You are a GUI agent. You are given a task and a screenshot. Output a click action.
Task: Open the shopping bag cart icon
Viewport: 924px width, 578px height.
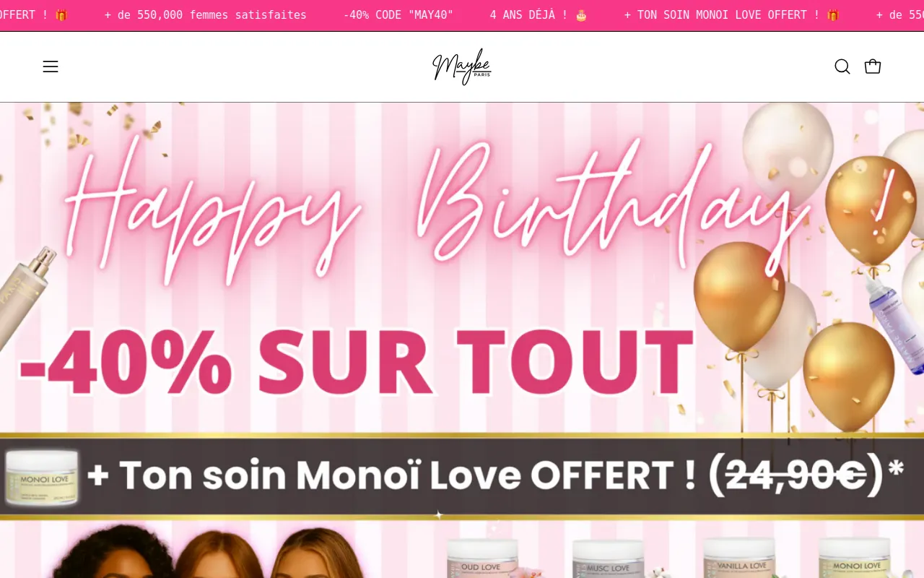873,66
